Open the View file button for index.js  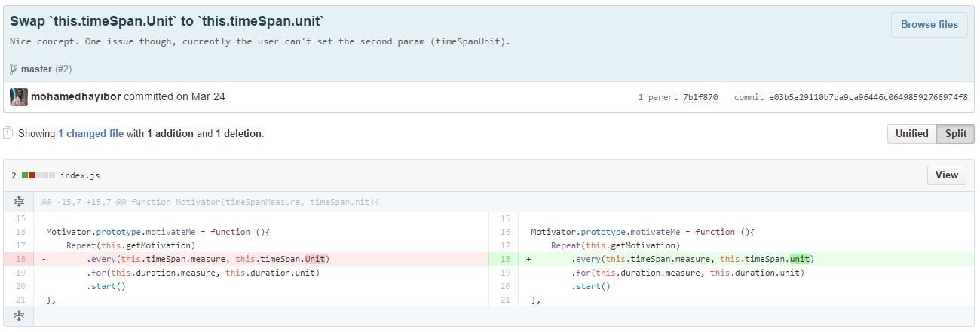click(x=946, y=175)
